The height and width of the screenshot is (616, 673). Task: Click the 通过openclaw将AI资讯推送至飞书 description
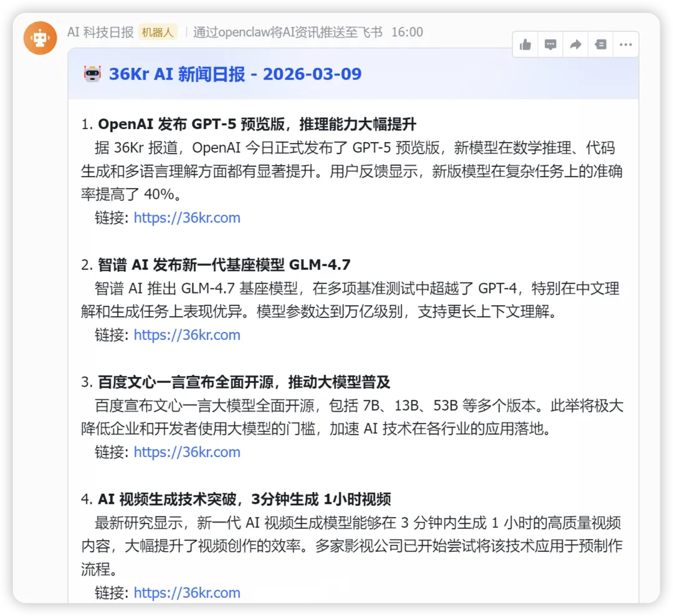(x=287, y=32)
